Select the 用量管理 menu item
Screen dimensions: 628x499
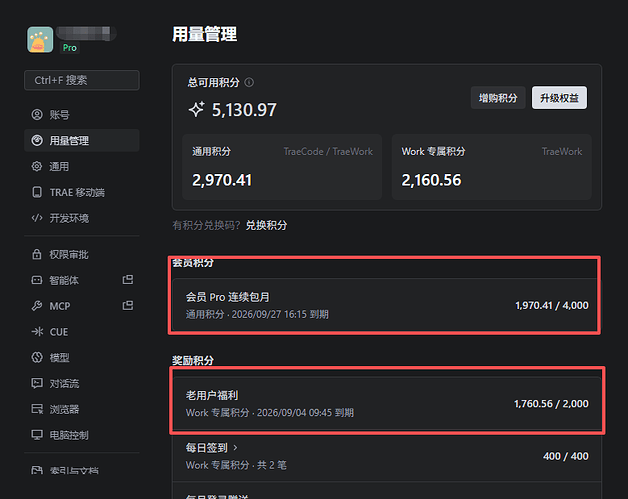click(x=82, y=140)
